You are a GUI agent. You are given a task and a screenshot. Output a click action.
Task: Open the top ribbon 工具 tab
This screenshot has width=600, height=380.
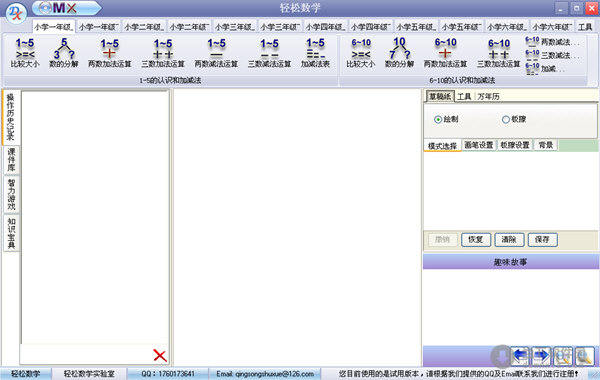(x=585, y=27)
